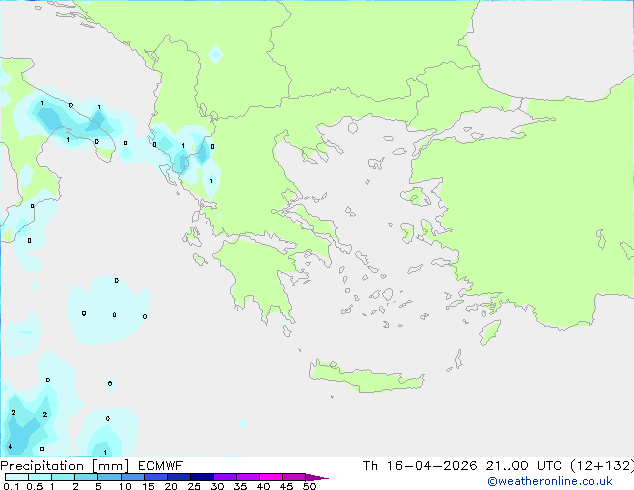Select the '(12+132)' forecast run text

coord(602,466)
